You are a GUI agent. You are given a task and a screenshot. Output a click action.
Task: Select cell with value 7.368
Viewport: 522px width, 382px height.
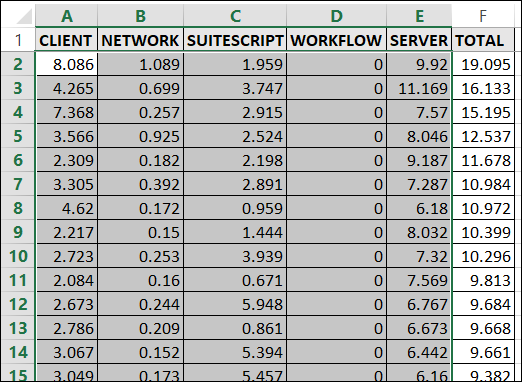tap(66, 112)
